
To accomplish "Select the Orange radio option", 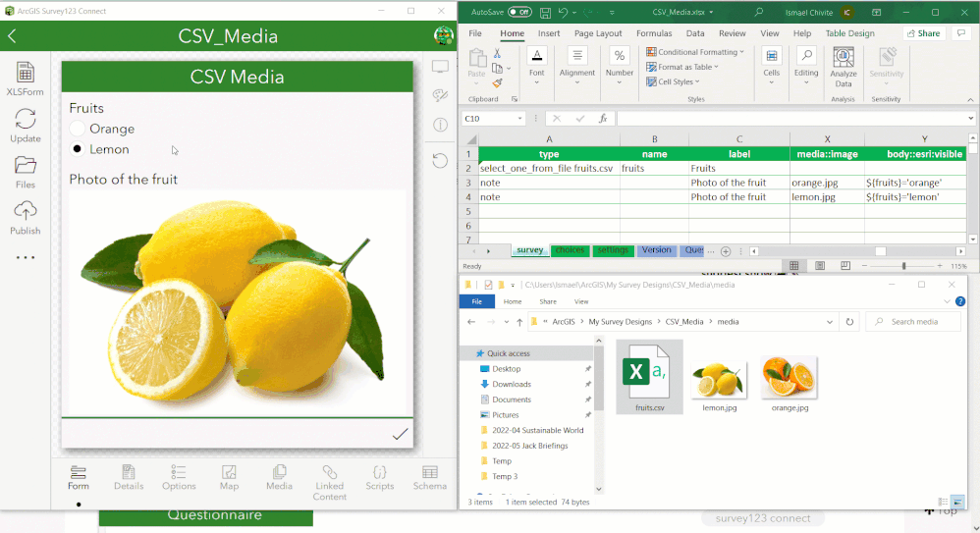I will pos(78,129).
